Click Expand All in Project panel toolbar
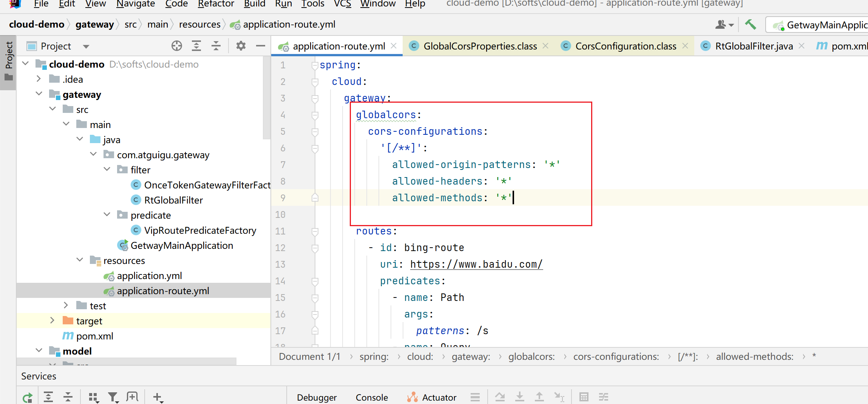 point(196,46)
